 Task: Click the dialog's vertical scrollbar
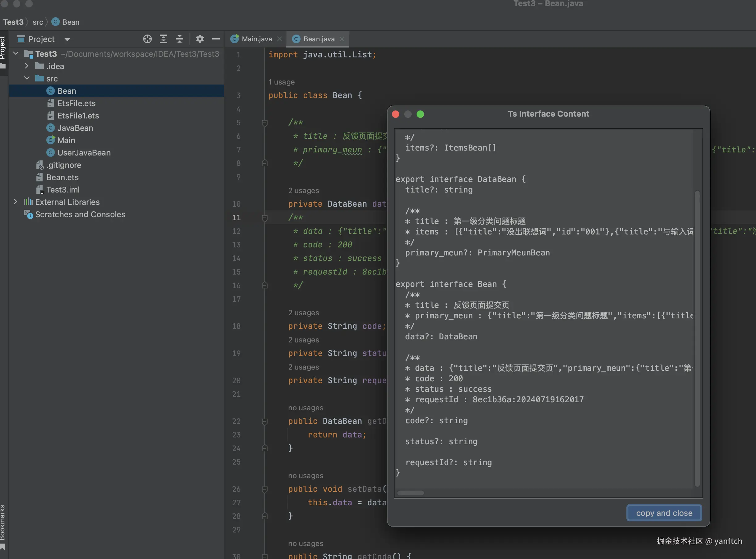pyautogui.click(x=697, y=338)
